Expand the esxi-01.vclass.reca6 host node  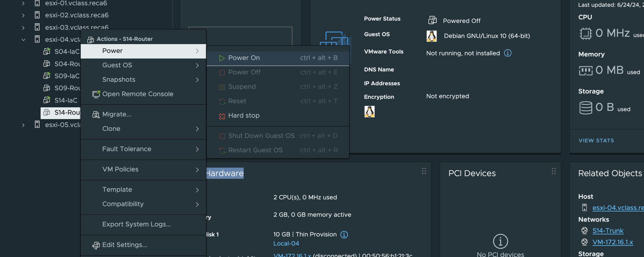click(x=23, y=3)
